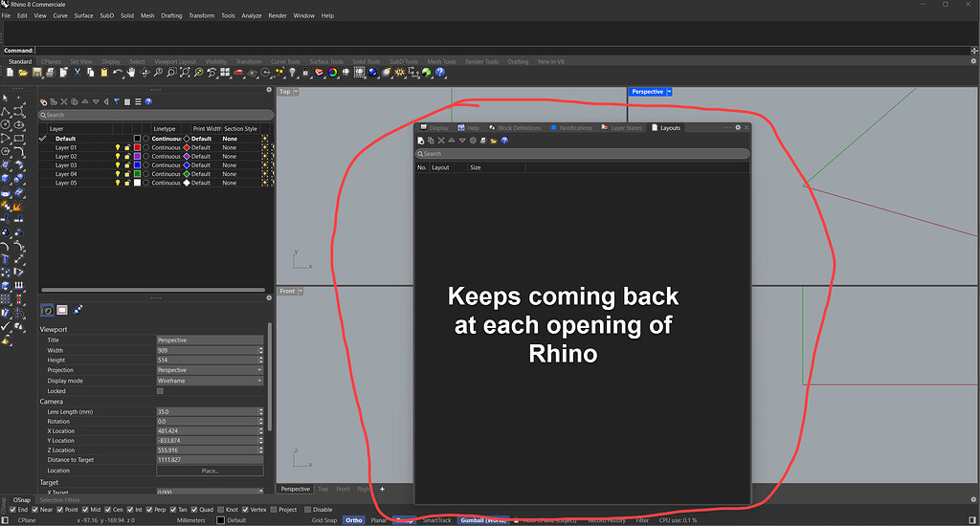Click Layer 03 blue color swatch
This screenshot has height=526, width=980.
[x=138, y=165]
